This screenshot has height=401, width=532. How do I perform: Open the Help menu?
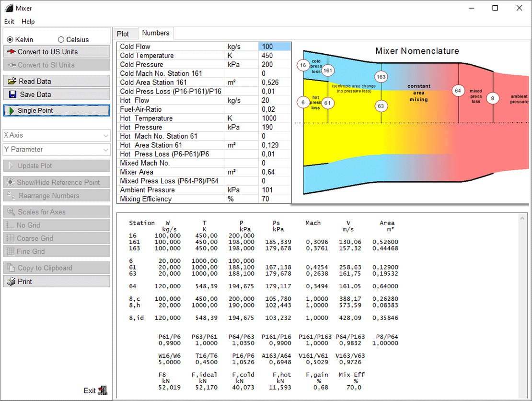click(x=28, y=22)
